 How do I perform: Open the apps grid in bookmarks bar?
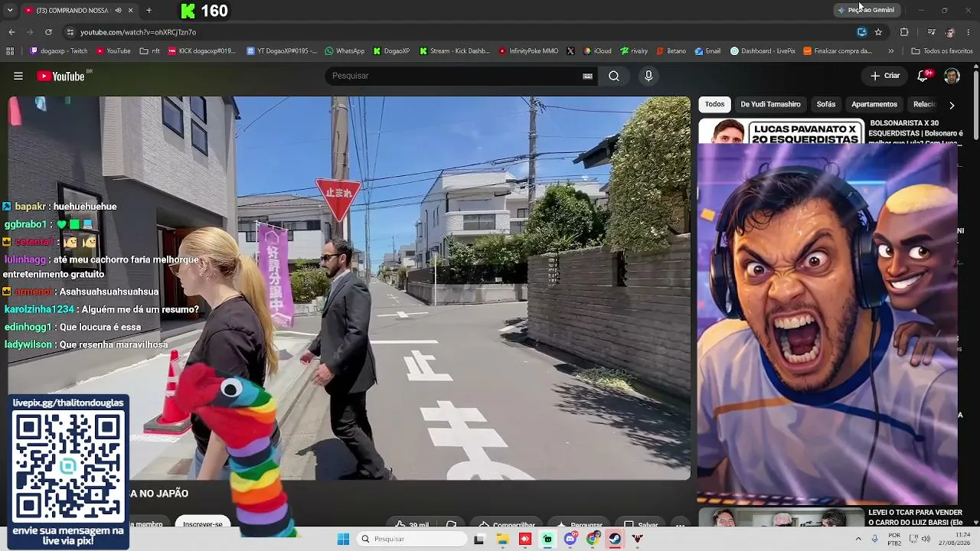click(10, 51)
